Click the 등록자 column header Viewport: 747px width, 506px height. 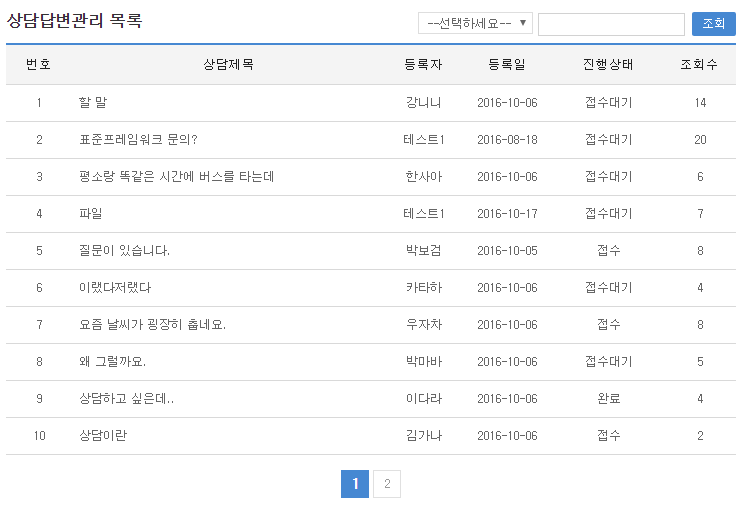(423, 65)
